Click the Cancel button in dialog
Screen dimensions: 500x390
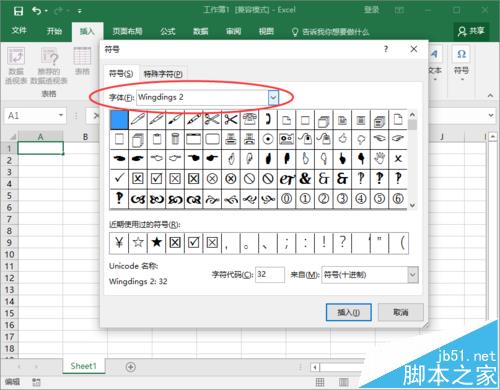point(401,312)
